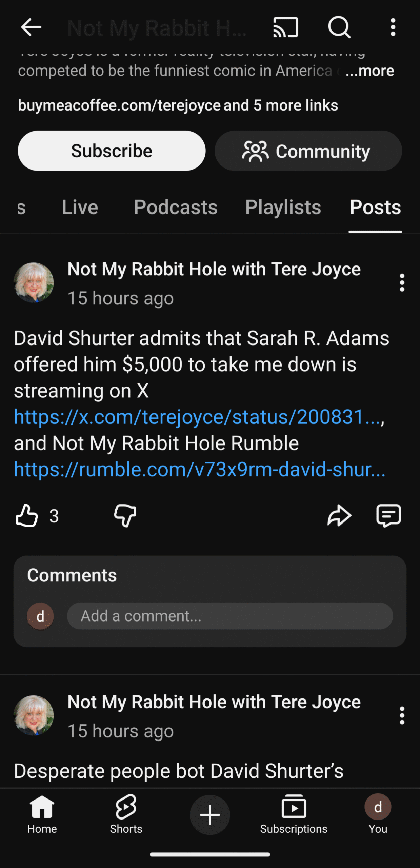420x868 pixels.
Task: Go to Shorts in bottom navigation
Action: 126,814
